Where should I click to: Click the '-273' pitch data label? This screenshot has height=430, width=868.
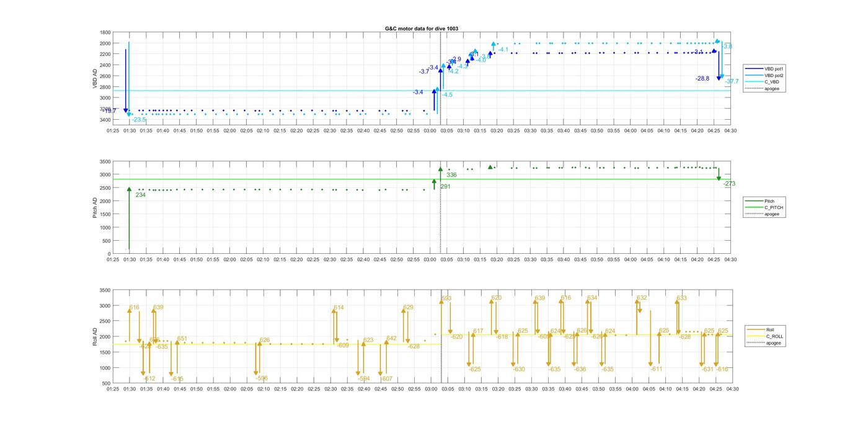(x=729, y=184)
